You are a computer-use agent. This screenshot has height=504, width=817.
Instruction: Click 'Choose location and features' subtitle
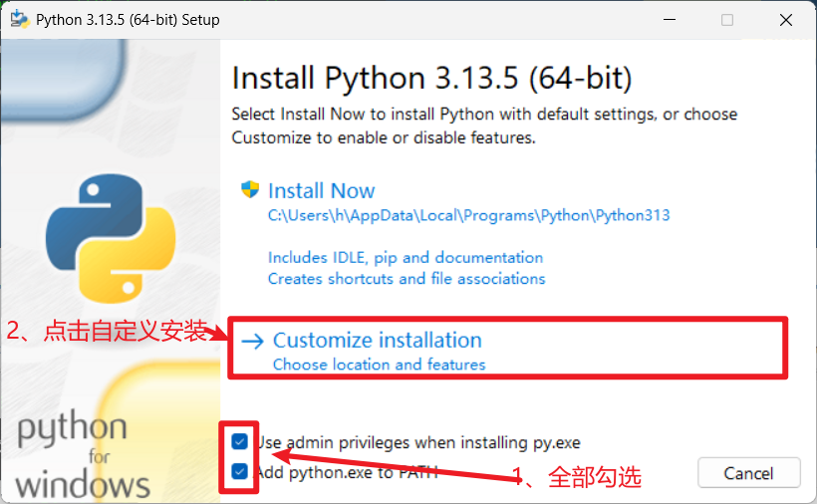tap(379, 365)
